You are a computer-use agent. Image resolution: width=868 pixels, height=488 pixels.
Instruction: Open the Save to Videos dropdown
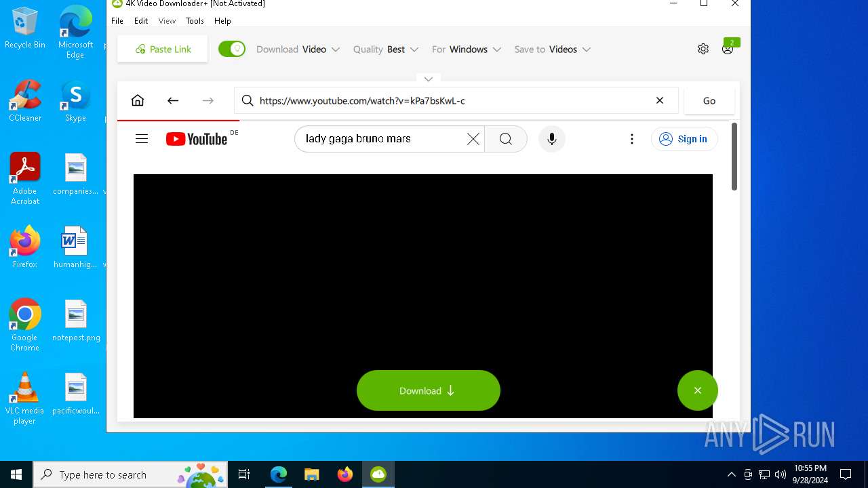[553, 49]
